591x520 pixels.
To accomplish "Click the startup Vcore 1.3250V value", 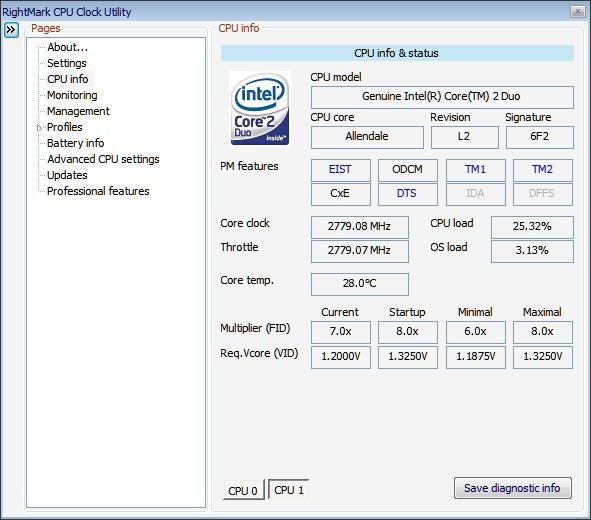I will 408,357.
